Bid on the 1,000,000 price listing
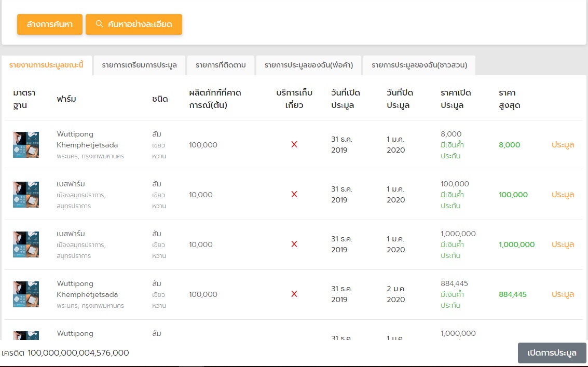Viewport: 588px width, 367px height. [563, 244]
